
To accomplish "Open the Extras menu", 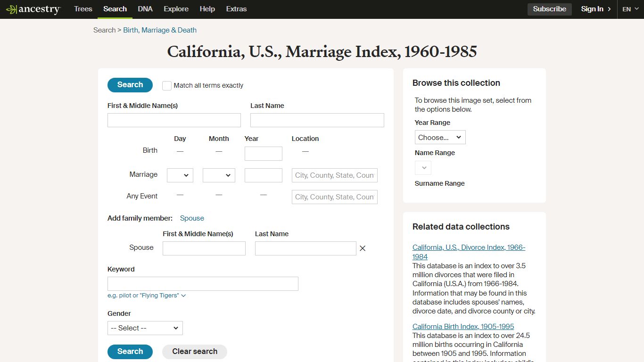I will (236, 9).
